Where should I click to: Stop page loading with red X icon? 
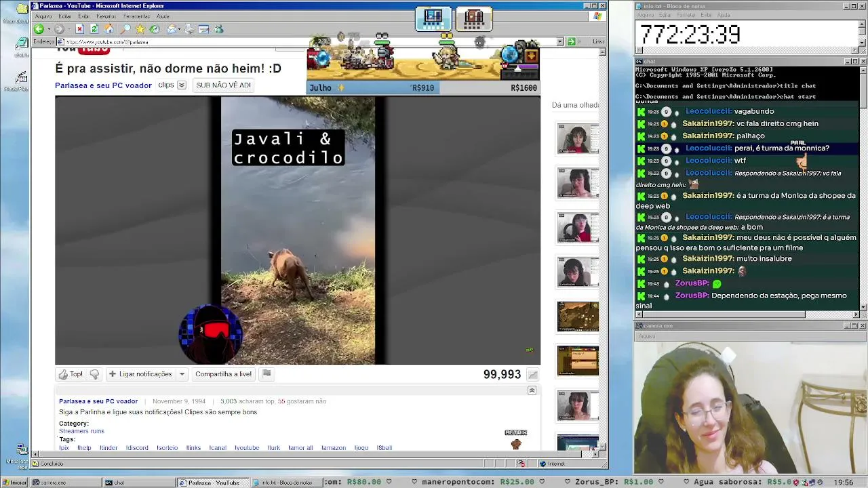point(79,29)
